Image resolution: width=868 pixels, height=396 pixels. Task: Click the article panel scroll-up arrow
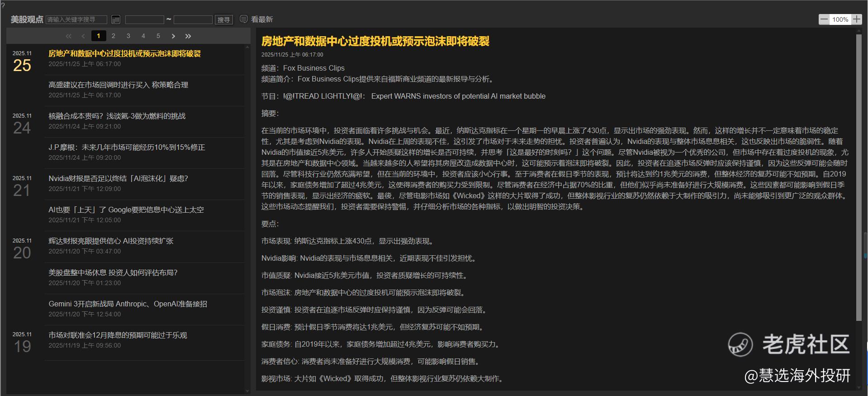pyautogui.click(x=859, y=32)
